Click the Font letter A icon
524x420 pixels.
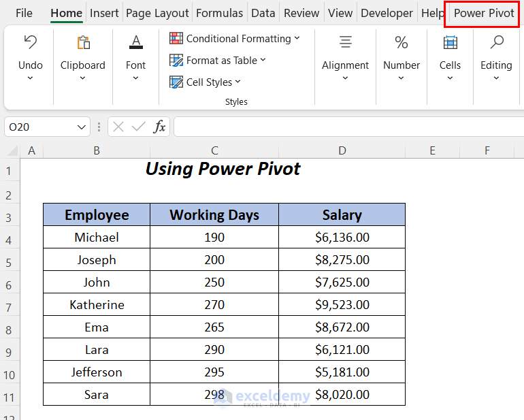135,42
